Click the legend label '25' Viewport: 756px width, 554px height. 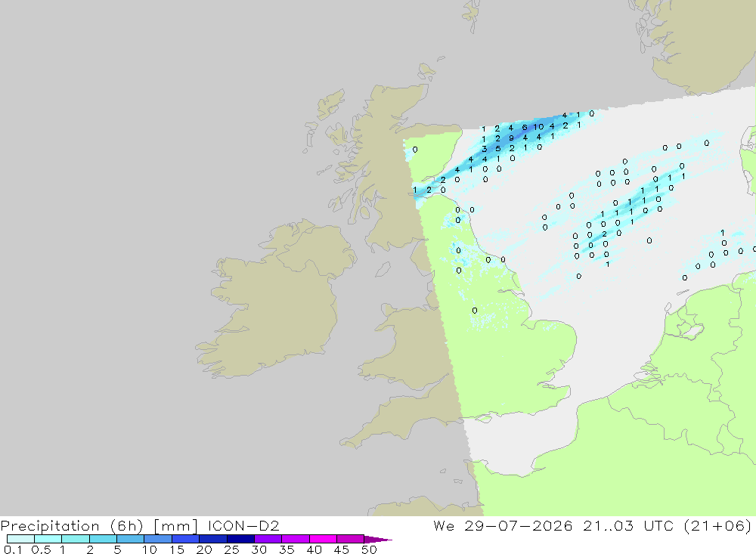pyautogui.click(x=232, y=549)
